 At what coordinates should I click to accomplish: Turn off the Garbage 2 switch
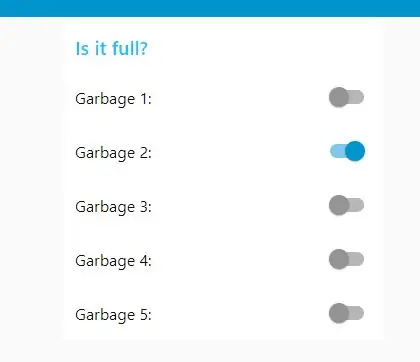[x=347, y=151]
